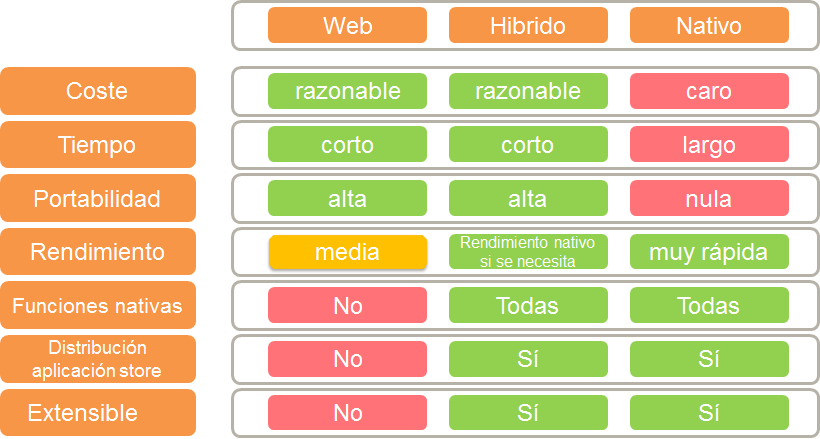Click the Portabilidad row label
This screenshot has width=820, height=439.
97,199
